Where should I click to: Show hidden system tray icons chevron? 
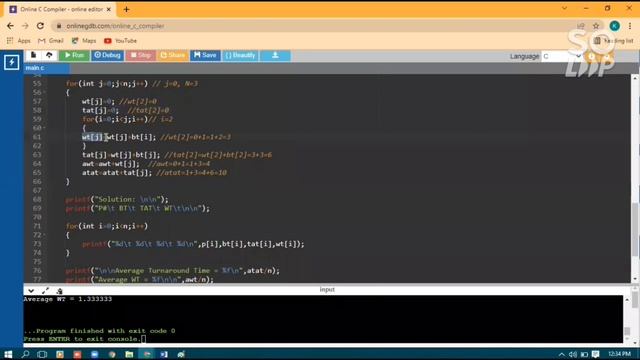pos(562,354)
